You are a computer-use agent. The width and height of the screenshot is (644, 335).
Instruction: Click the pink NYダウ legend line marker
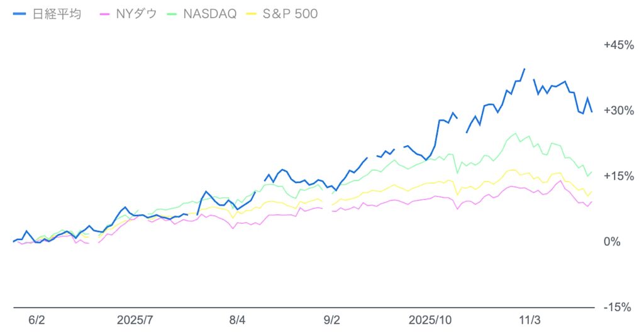[x=104, y=14]
